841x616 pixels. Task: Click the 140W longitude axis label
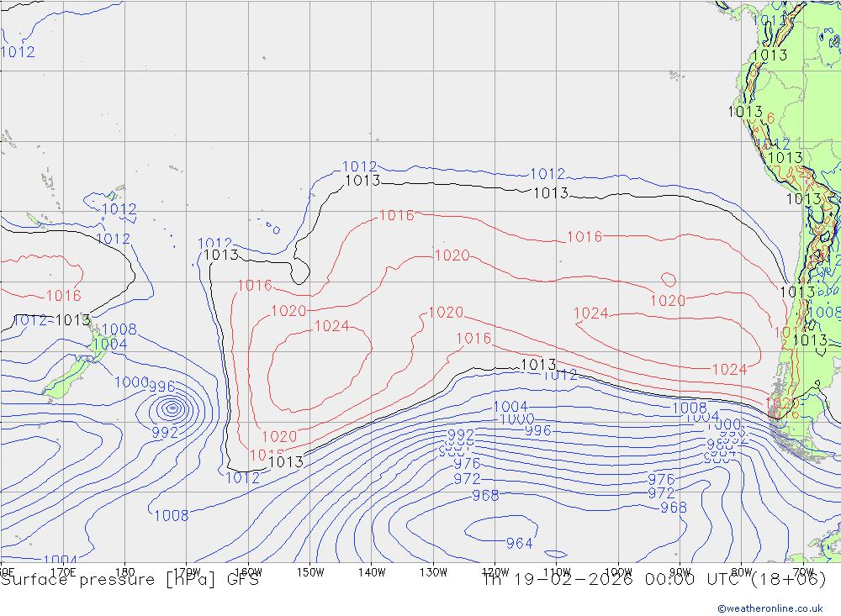pyautogui.click(x=372, y=572)
